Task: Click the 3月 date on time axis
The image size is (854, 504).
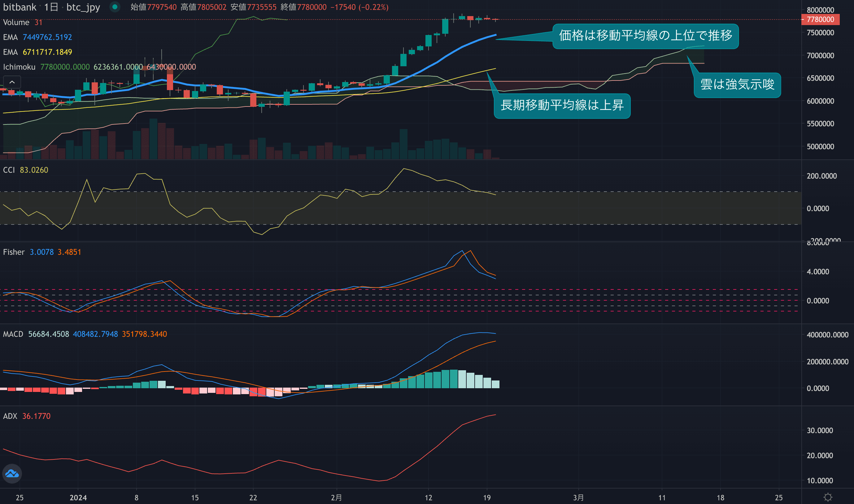Action: (578, 497)
